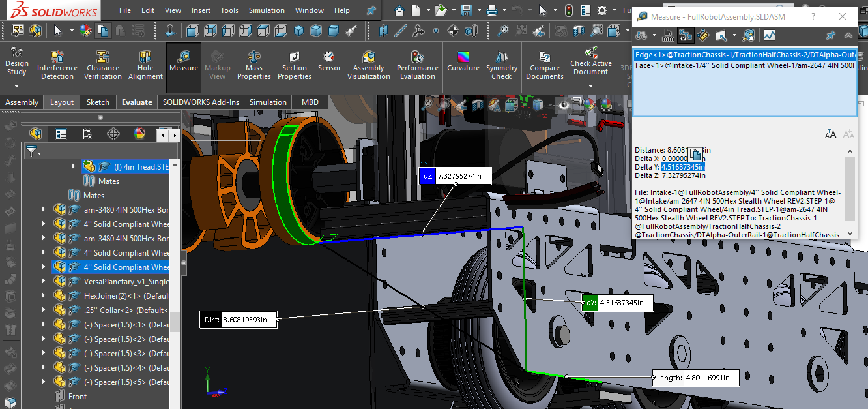868x409 pixels.
Task: Click the Save disk icon
Action: click(x=466, y=10)
